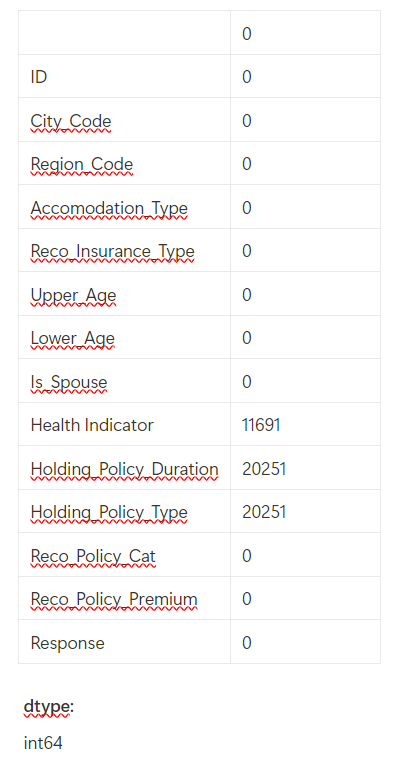Click the ID row label
Screen dimensions: 397x762
coord(39,77)
